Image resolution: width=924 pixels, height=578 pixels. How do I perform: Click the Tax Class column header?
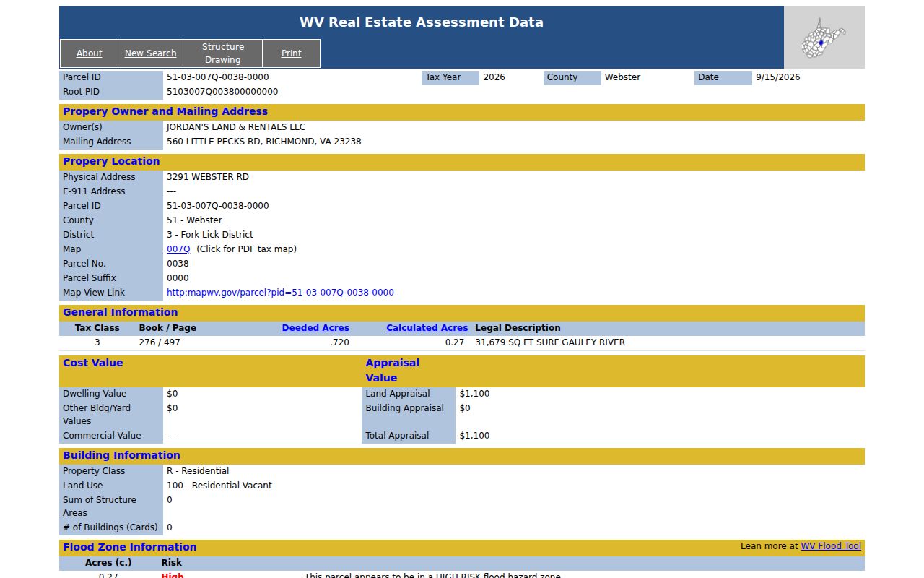97,328
